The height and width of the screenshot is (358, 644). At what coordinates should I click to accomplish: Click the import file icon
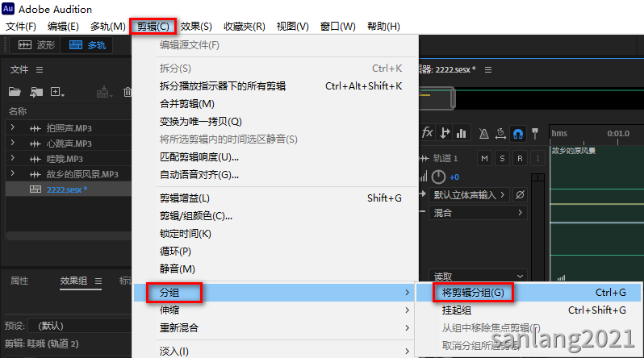tap(36, 92)
